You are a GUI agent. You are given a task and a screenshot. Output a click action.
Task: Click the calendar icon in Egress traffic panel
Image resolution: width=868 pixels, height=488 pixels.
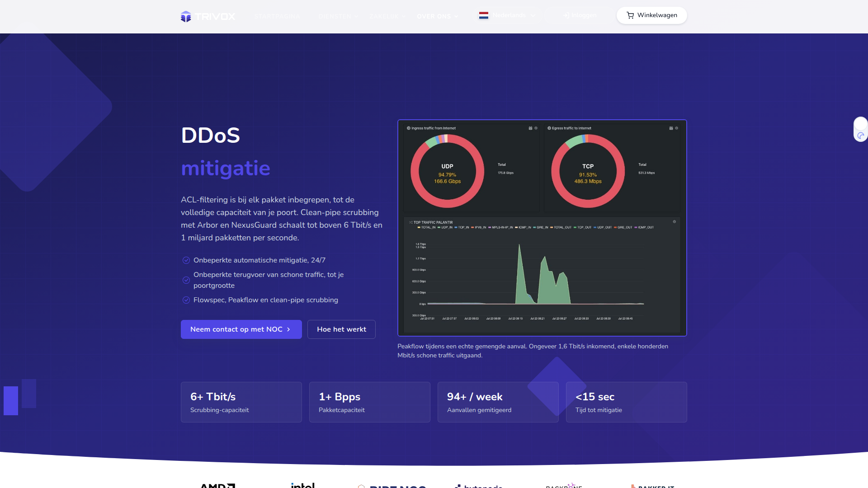(x=671, y=128)
